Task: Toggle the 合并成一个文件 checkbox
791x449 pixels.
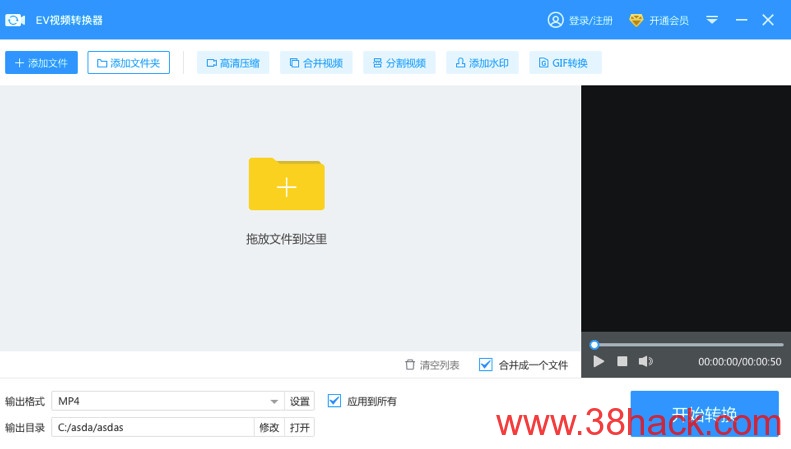Action: (x=485, y=364)
